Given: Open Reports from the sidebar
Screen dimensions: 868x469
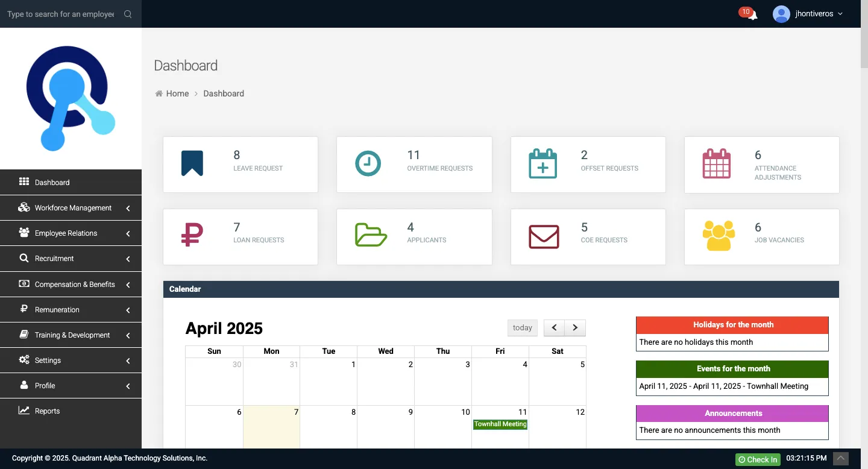Looking at the screenshot, I should point(47,411).
